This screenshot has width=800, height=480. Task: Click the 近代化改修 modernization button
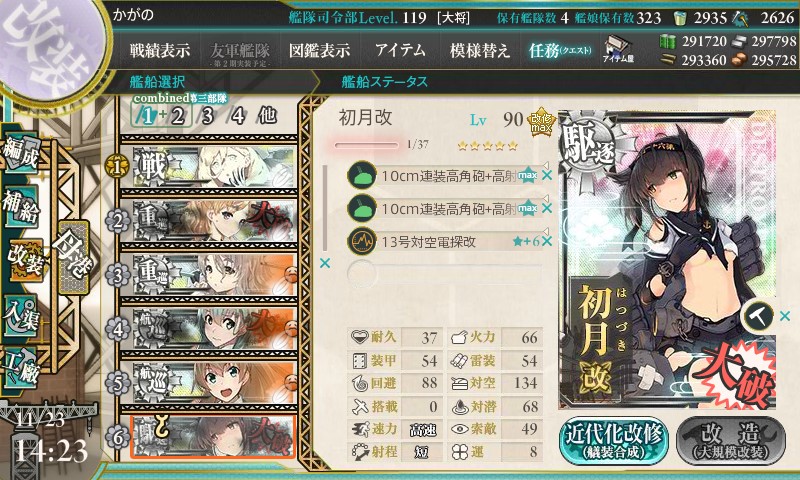[x=614, y=441]
